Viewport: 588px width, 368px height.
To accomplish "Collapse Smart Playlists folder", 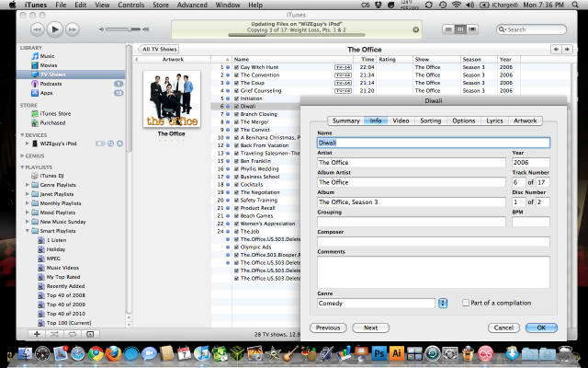I will point(27,231).
